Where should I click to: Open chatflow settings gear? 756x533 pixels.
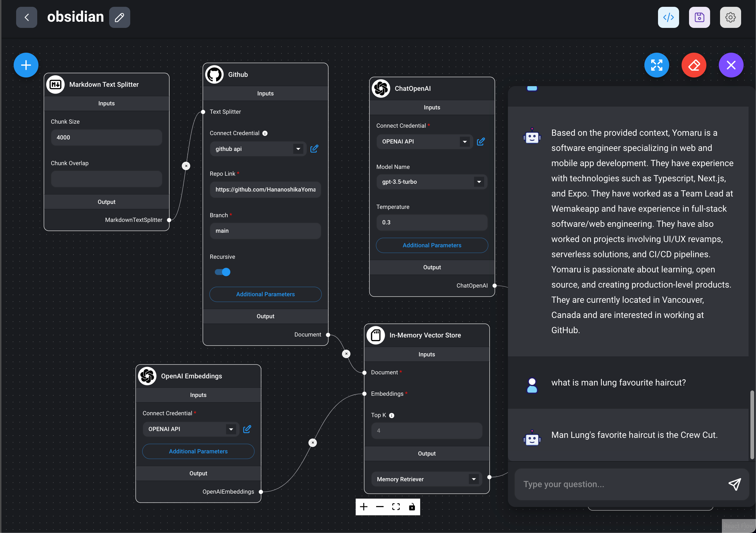[x=730, y=17]
